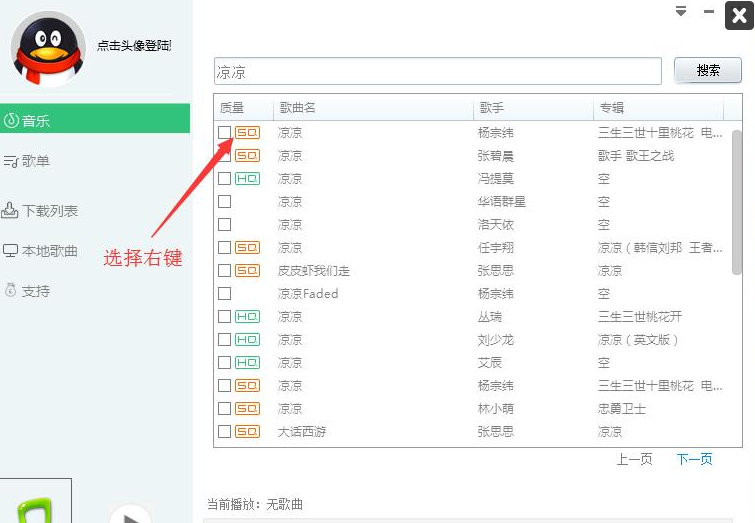Check the box for 凉凉 by 丛瑞
Image resolution: width=755 pixels, height=523 pixels.
[224, 316]
